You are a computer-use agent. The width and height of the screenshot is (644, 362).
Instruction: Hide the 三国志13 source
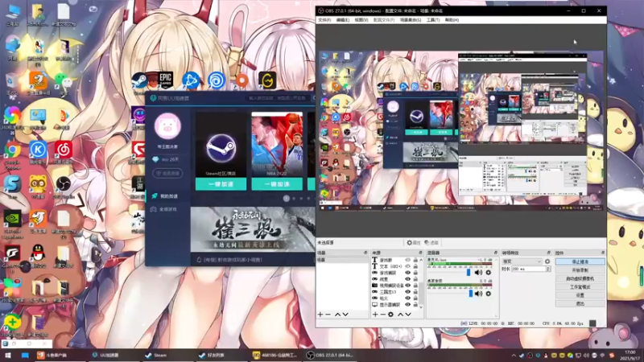click(408, 292)
